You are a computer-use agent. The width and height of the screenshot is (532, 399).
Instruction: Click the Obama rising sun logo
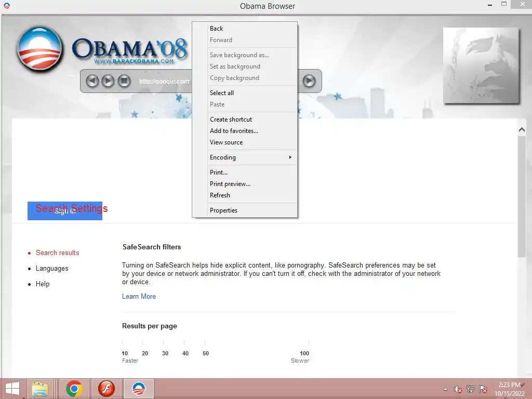39,49
